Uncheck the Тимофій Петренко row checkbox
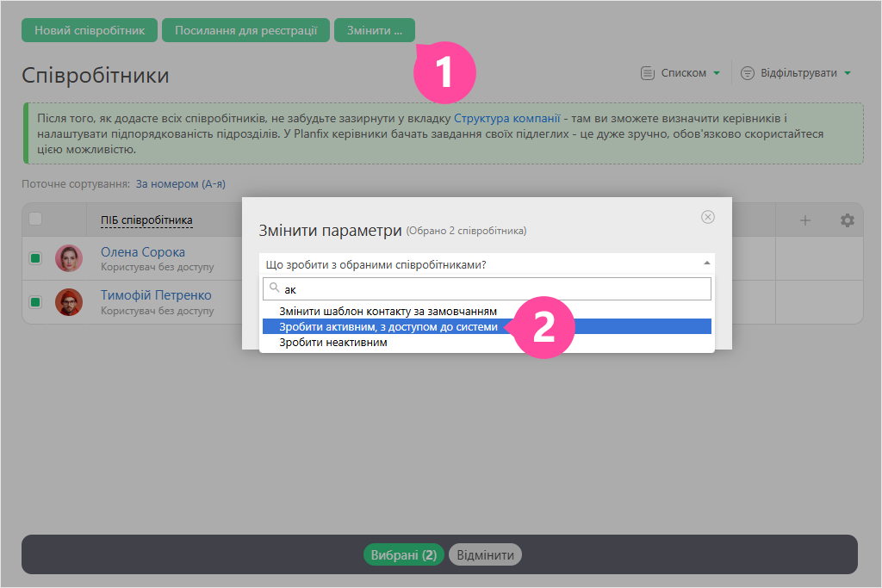The width and height of the screenshot is (882, 588). click(35, 302)
